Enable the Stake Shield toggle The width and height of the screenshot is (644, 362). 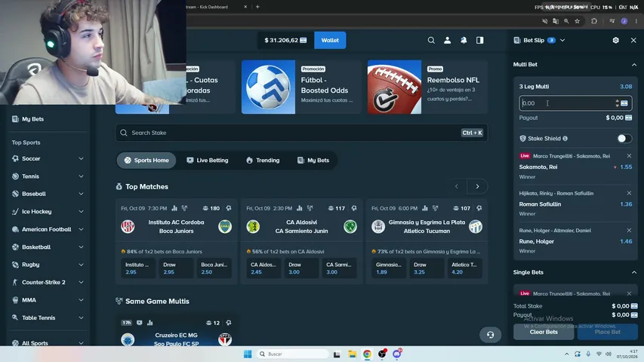click(x=624, y=138)
